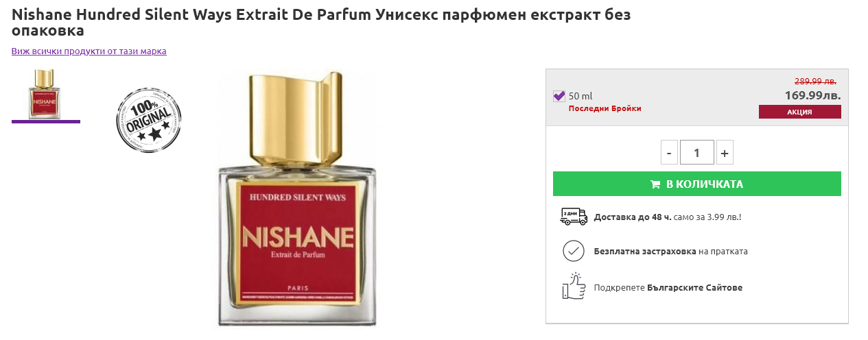Viewport: 868px width, 340px height.
Task: Click the main Nishane perfume bottle image
Action: pyautogui.click(x=297, y=199)
